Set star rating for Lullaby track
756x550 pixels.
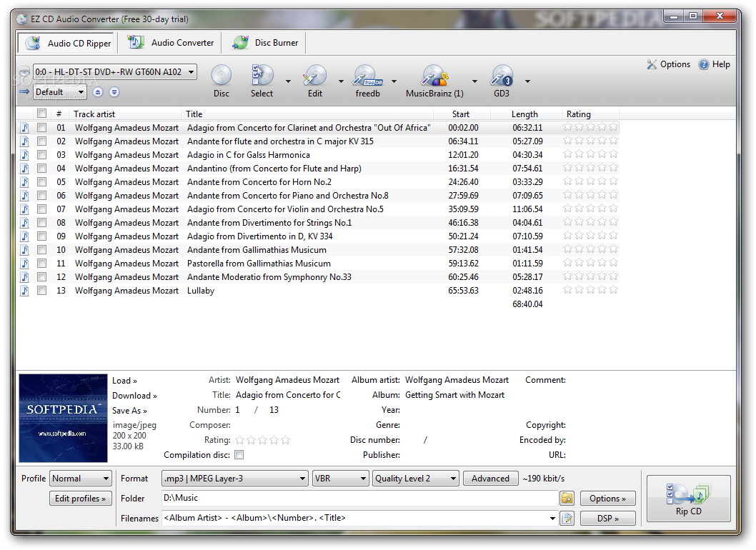(590, 290)
